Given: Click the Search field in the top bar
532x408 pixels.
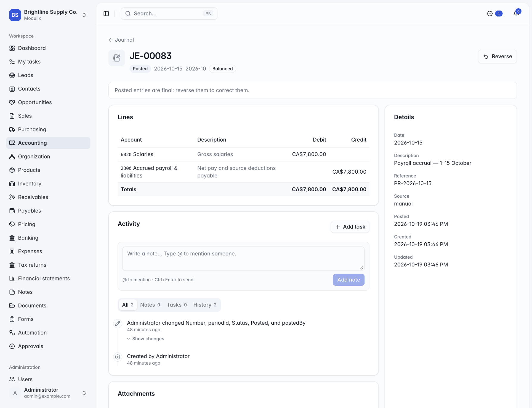Looking at the screenshot, I should click(x=169, y=13).
